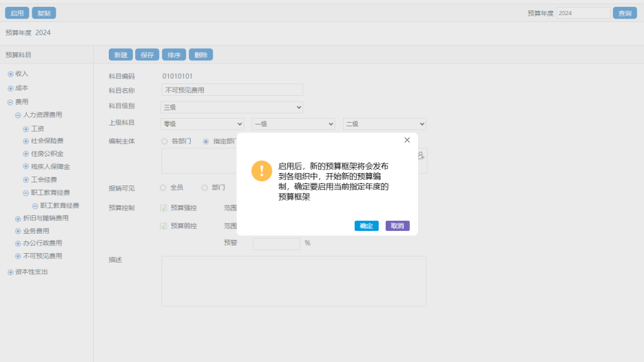644x362 pixels.
Task: Select the 各部门 radio button
Action: coord(165,141)
